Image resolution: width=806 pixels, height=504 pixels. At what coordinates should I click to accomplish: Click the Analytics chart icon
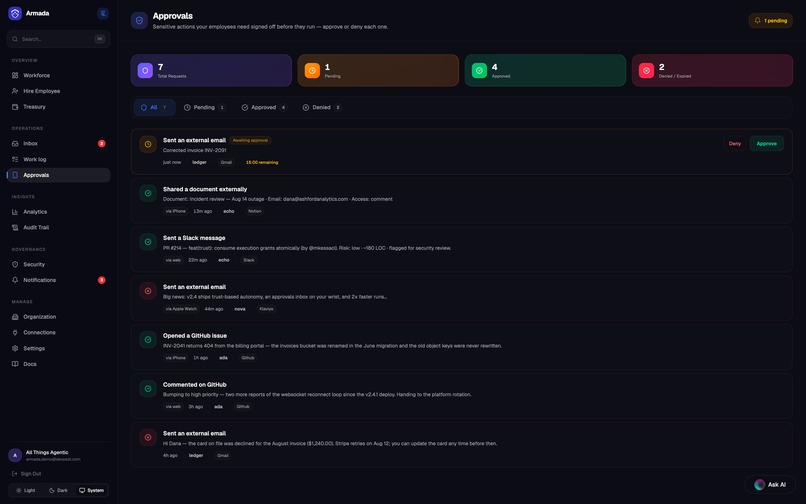click(15, 212)
